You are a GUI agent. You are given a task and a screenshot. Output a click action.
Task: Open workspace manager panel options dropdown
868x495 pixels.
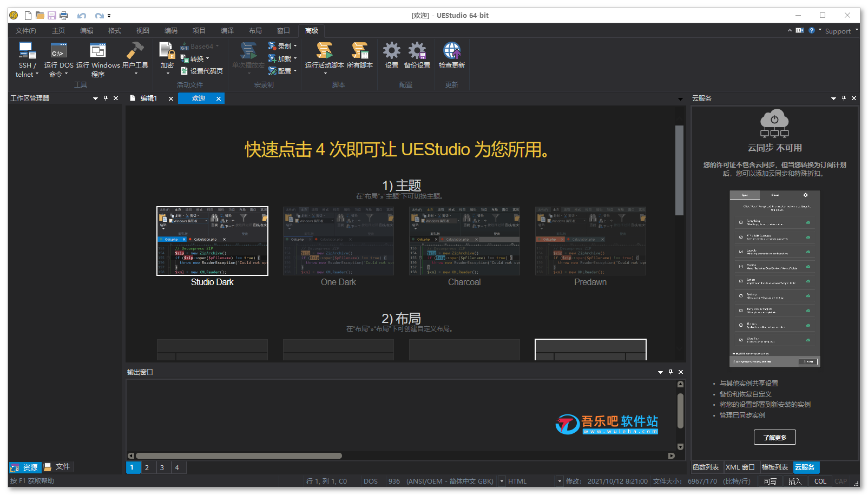[x=95, y=98]
